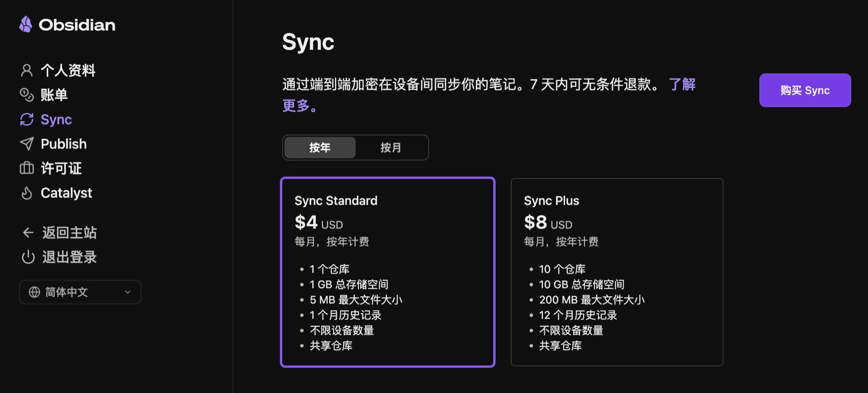Click the left arrow icon beside 返回主站
The image size is (868, 393).
28,232
